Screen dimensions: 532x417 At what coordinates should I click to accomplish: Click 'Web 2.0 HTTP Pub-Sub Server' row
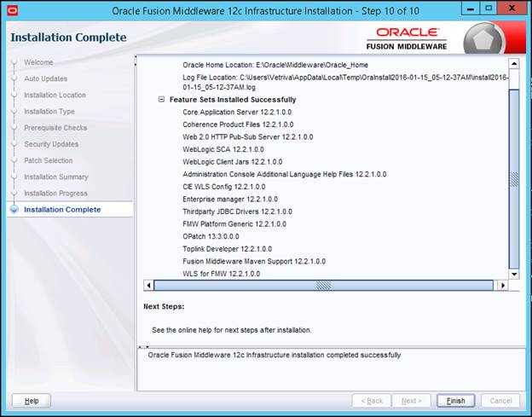coord(248,137)
